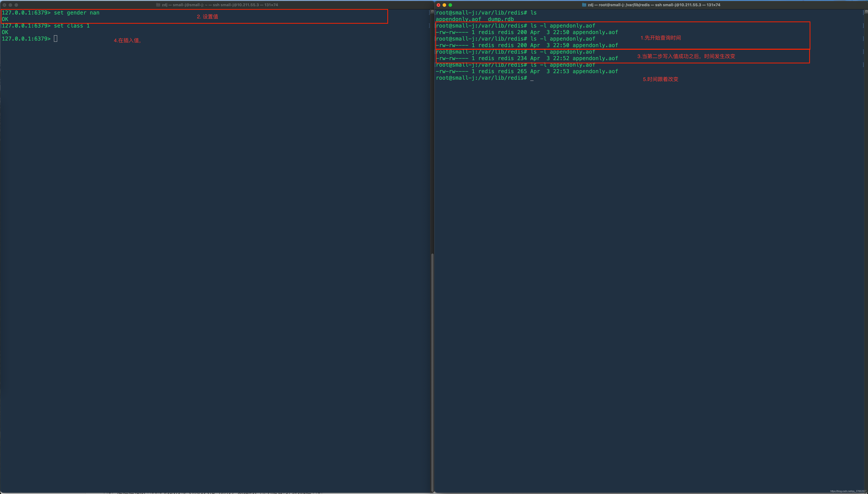Minimize the right terminal window
The width and height of the screenshot is (868, 494).
[x=444, y=5]
